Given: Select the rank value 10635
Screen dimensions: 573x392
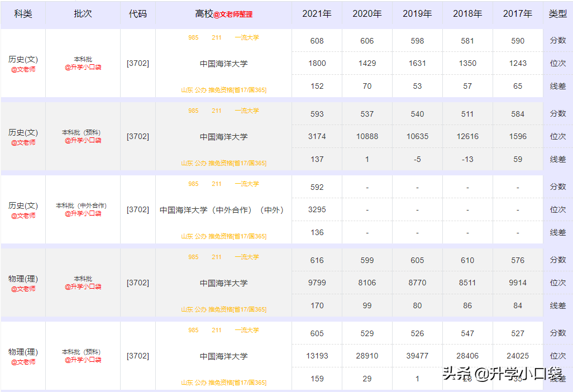Looking at the screenshot, I should coord(417,137).
